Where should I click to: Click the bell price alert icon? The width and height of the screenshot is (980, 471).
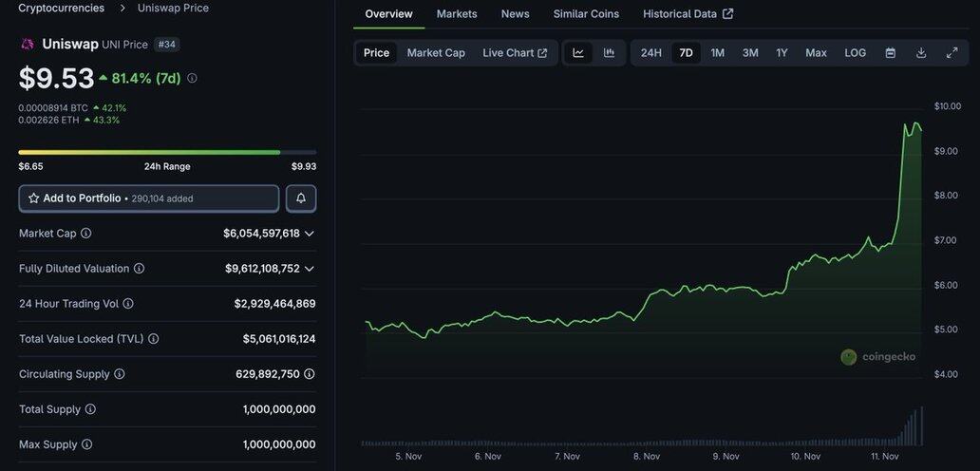point(301,198)
